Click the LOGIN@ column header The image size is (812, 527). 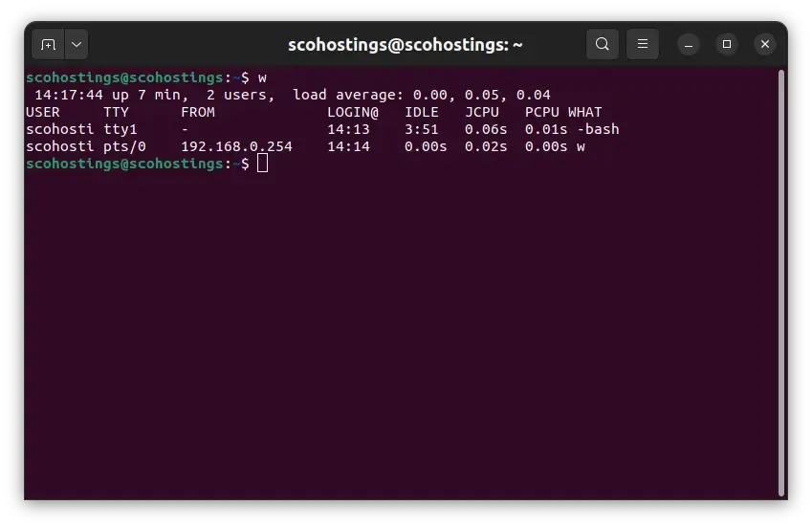(x=353, y=112)
